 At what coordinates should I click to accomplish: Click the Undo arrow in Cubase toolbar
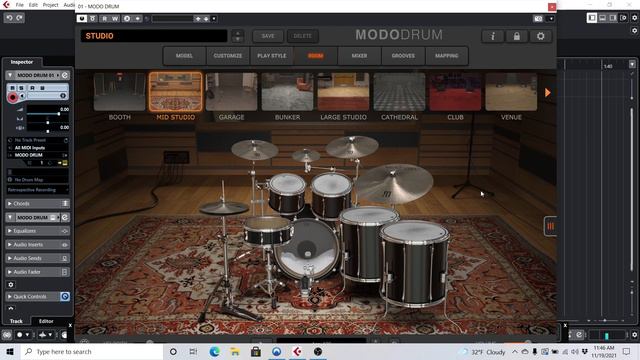9,18
